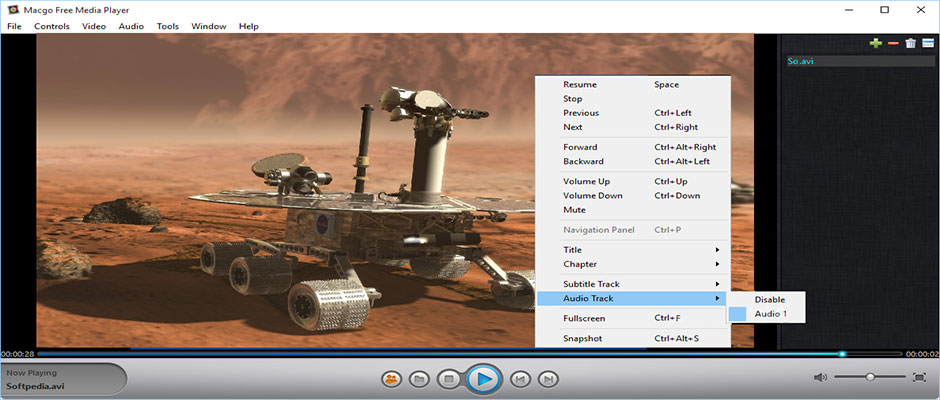Toggle playlist view list icon

[x=928, y=43]
